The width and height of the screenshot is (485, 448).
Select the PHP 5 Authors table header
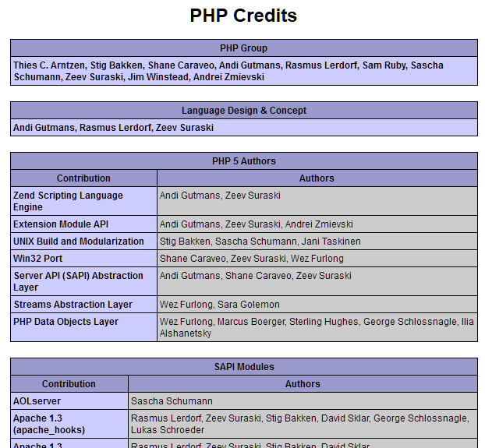click(244, 161)
